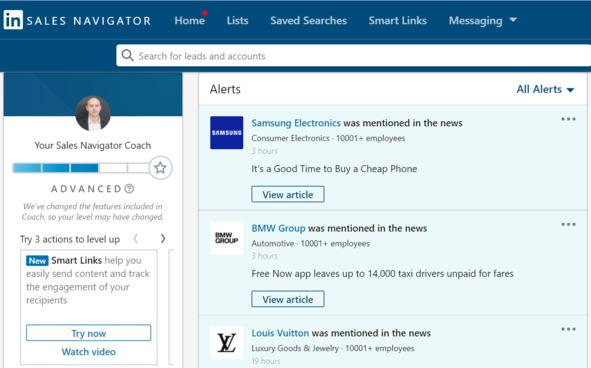This screenshot has height=368, width=591.
Task: Open the Louis Vuitton logo thumbnail
Action: tap(227, 343)
